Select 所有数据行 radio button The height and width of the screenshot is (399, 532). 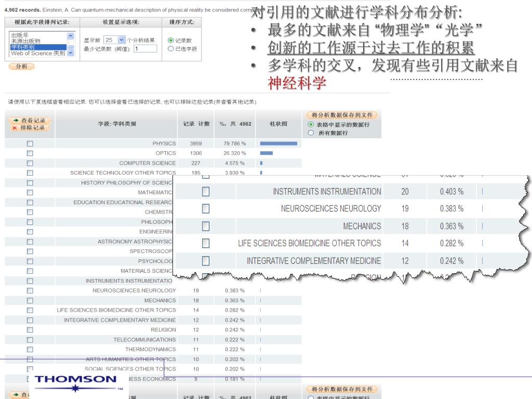[311, 133]
